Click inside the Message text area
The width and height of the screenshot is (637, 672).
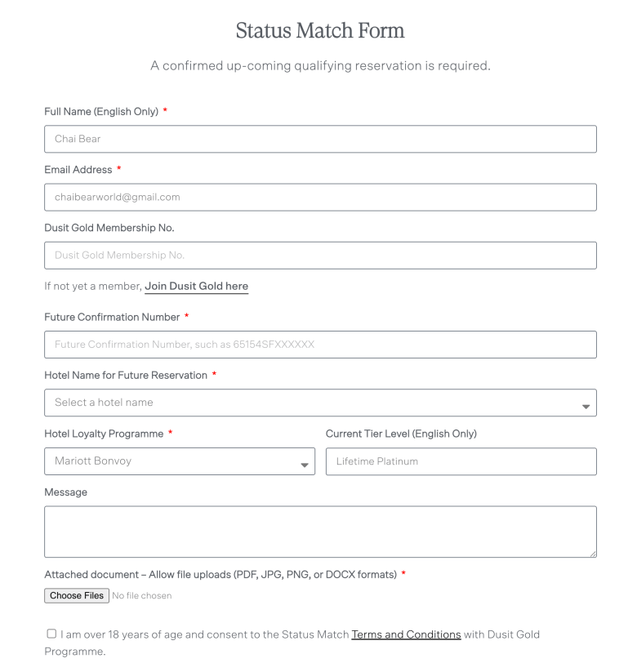tap(320, 532)
